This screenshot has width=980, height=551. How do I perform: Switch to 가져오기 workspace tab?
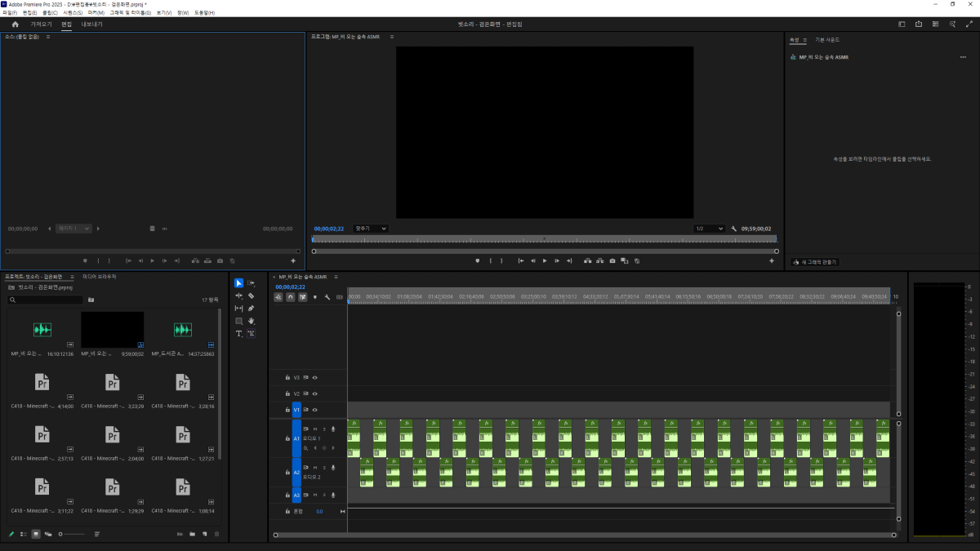tap(41, 24)
